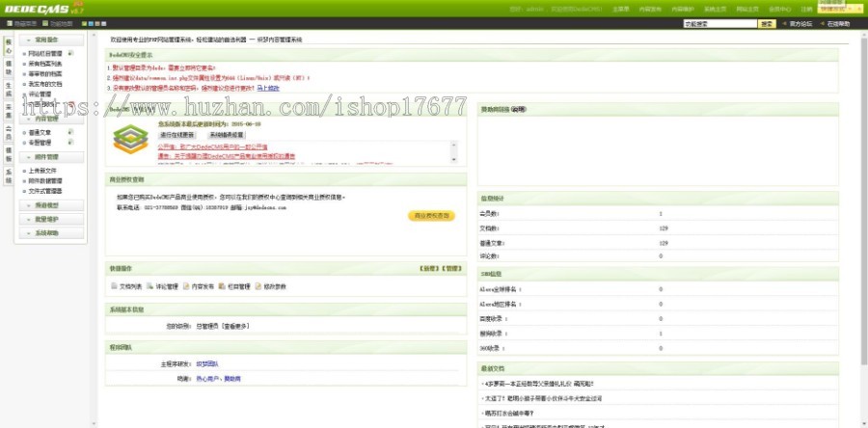Screen dimensions: 868x428
Task: Open the 功能地图 function map icon
Action: tap(45, 24)
